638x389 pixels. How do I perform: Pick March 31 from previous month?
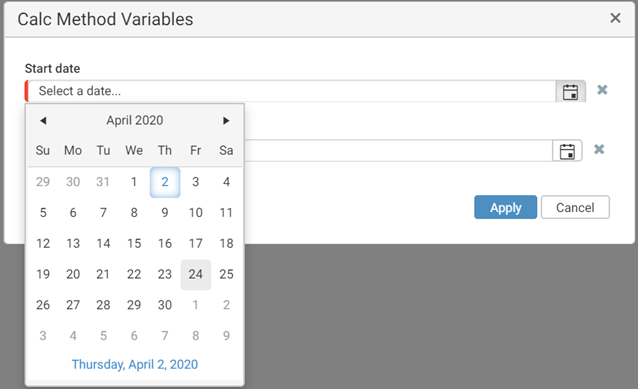click(x=103, y=182)
